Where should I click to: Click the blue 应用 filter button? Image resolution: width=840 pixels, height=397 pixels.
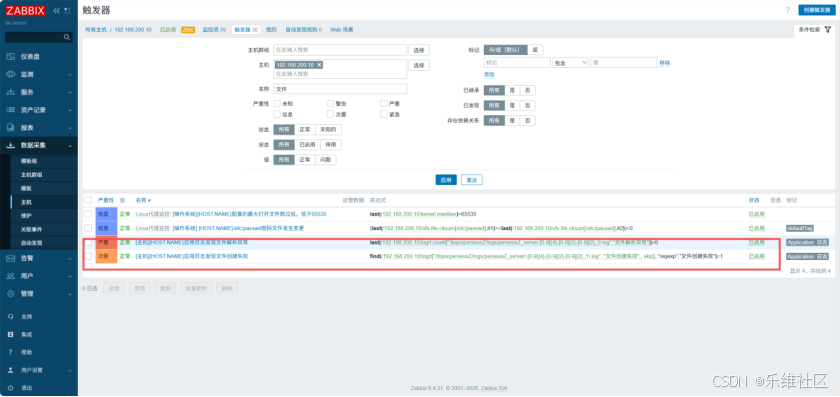coord(446,180)
